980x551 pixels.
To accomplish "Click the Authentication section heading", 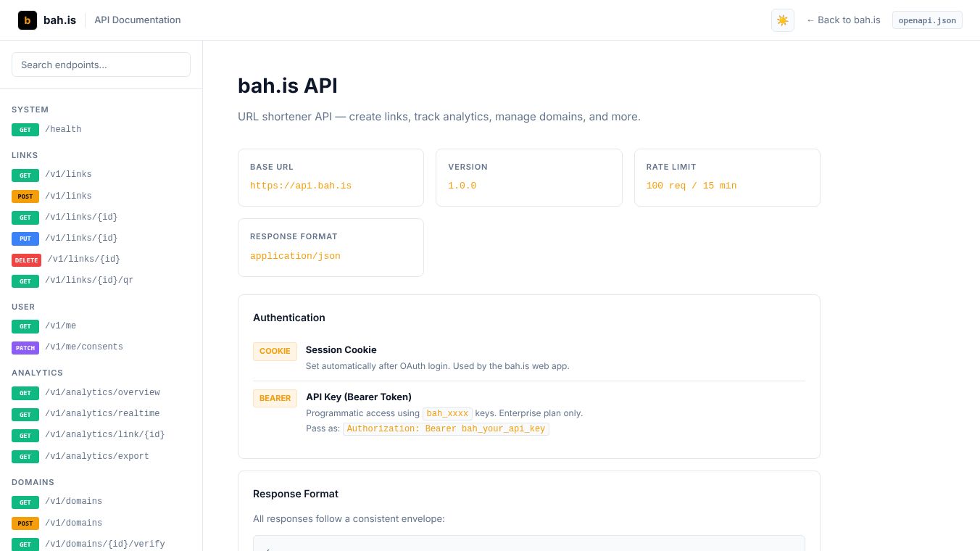I will click(x=289, y=318).
